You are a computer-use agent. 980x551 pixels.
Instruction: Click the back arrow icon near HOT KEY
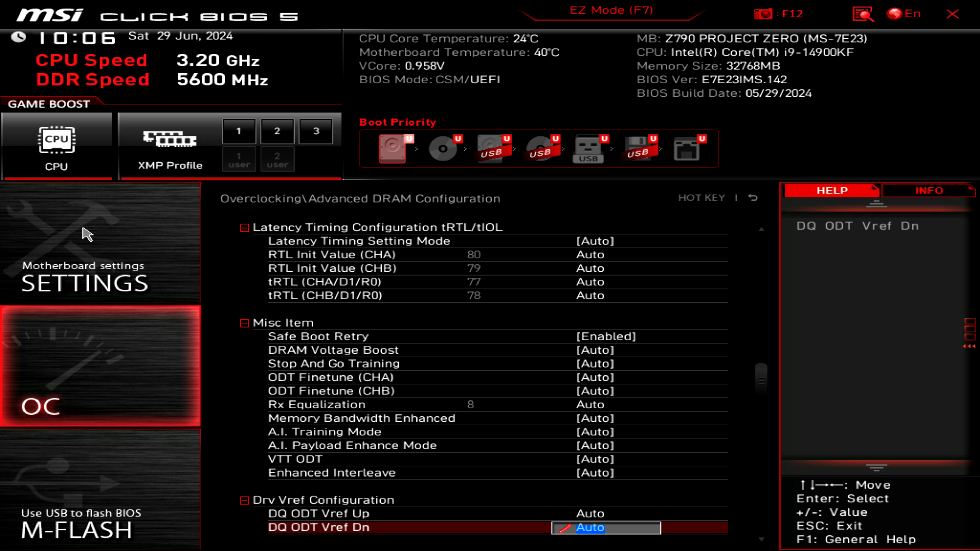(753, 198)
